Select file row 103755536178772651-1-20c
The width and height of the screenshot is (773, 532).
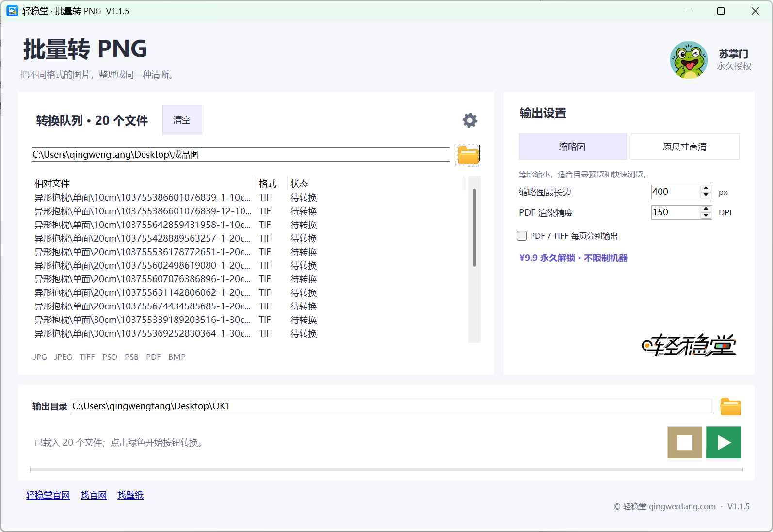248,252
